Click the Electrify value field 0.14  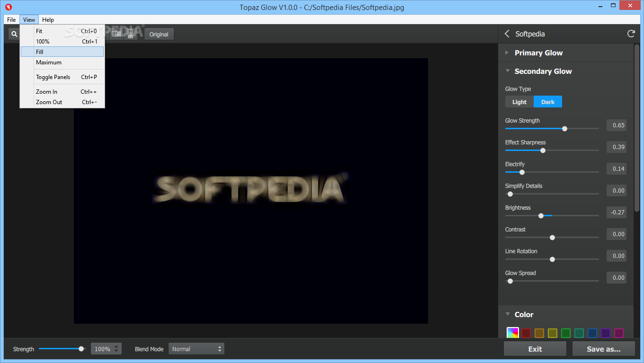point(617,169)
